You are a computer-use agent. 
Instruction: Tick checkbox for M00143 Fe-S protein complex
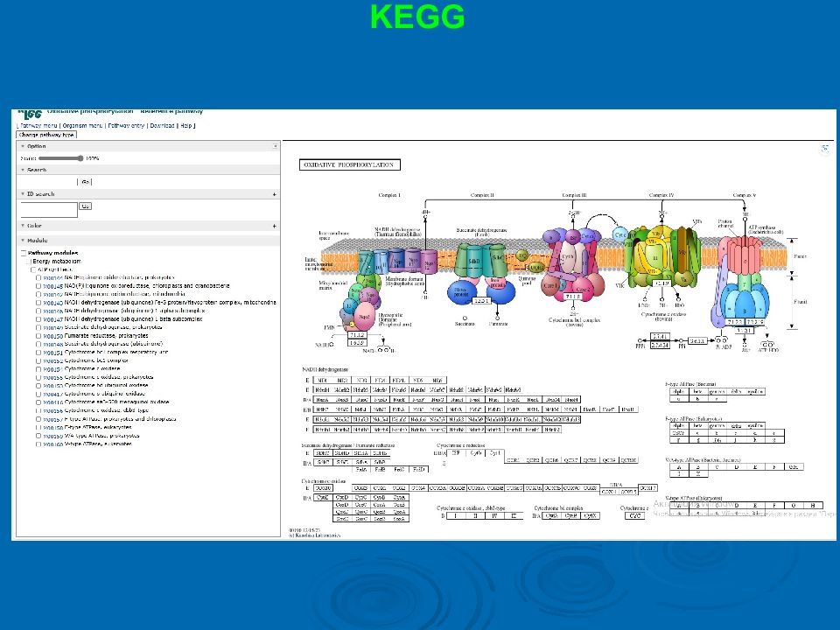(38, 303)
